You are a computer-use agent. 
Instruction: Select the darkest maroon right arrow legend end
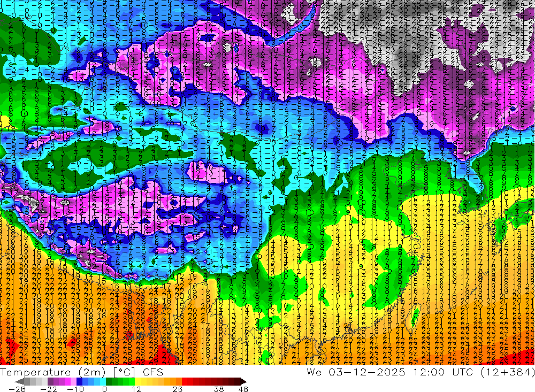coord(243,381)
